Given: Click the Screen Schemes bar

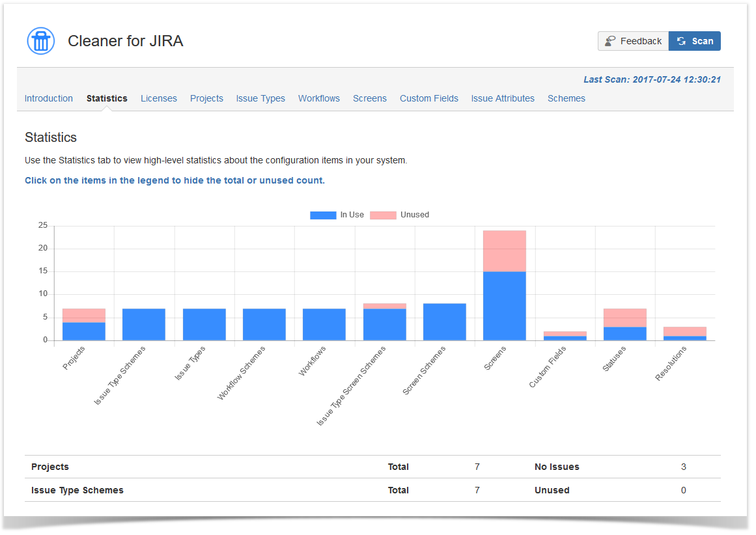Looking at the screenshot, I should pyautogui.click(x=445, y=322).
